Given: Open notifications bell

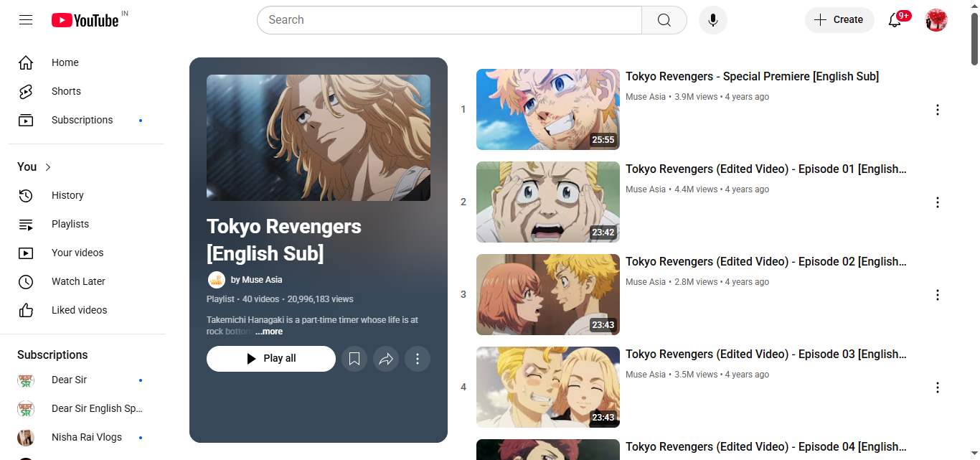Looking at the screenshot, I should click(x=895, y=20).
